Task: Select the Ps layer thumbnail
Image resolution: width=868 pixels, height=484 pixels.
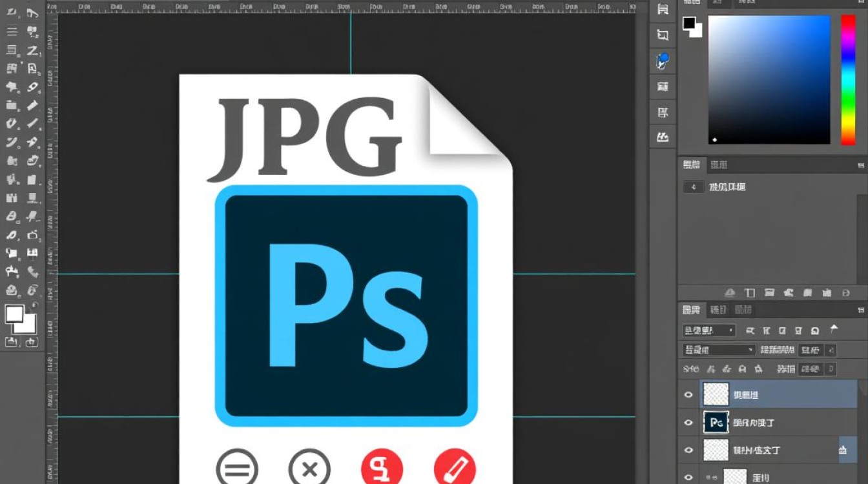Action: (716, 422)
